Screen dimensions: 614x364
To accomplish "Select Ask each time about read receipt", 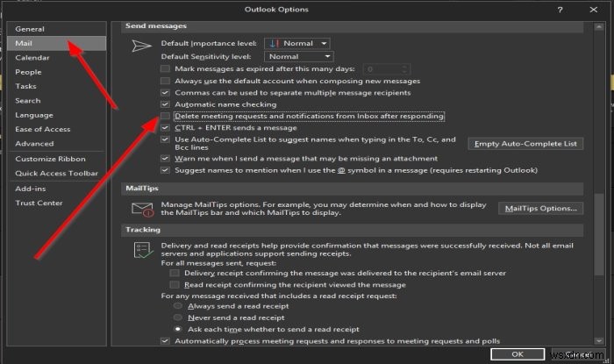I will pyautogui.click(x=178, y=329).
